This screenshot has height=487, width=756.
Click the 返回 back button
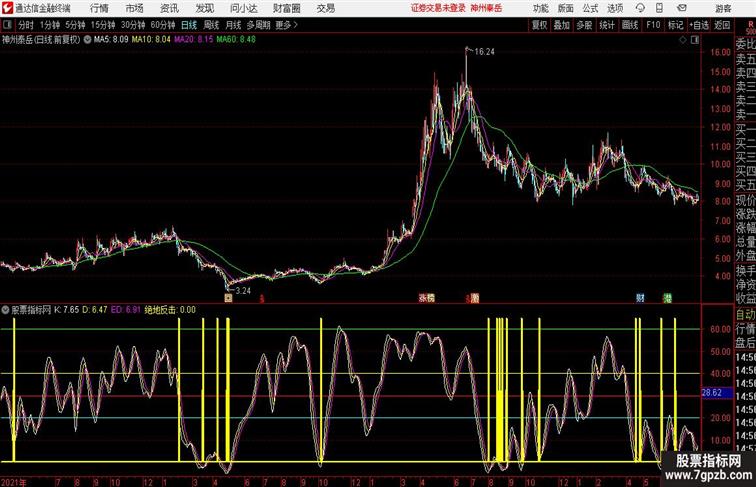click(722, 25)
